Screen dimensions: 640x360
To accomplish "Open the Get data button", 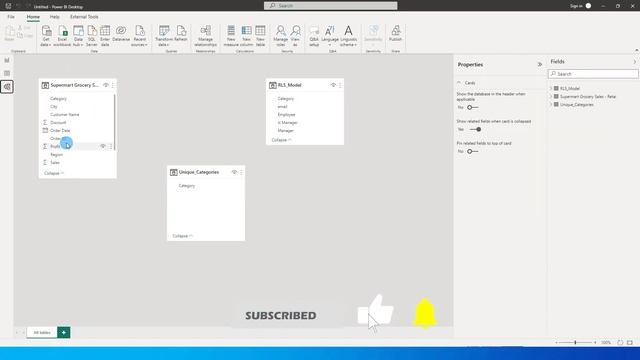I will coord(46,36).
